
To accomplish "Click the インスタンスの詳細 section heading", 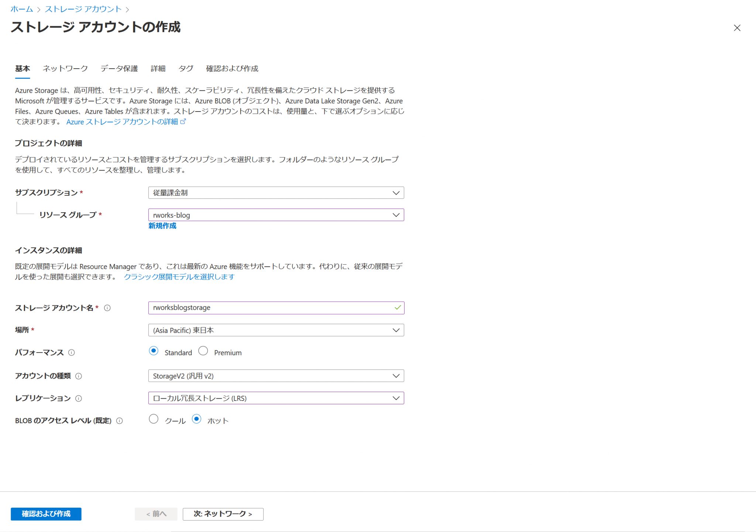I will tap(48, 250).
